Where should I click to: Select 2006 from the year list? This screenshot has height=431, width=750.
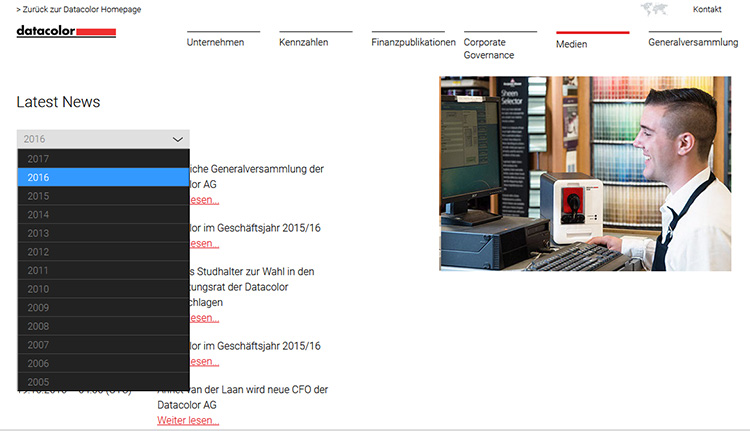point(103,364)
